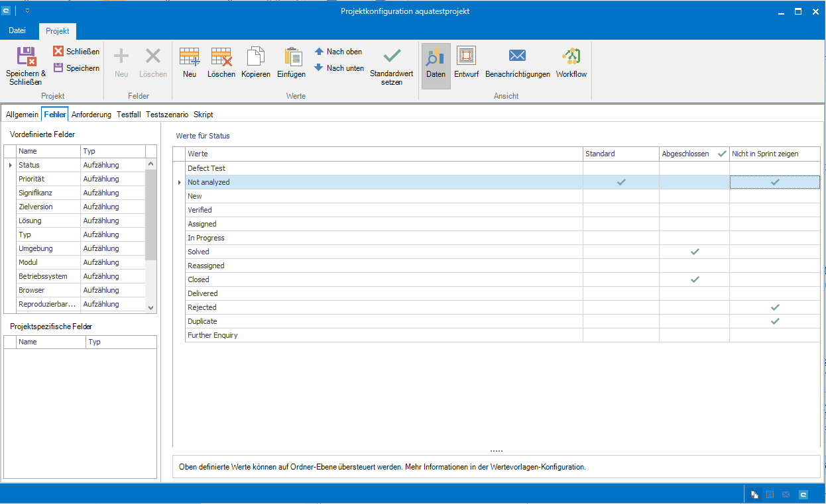Set default via Standardwert setzen checkmark
Viewport: 826px width, 504px height.
[x=392, y=58]
